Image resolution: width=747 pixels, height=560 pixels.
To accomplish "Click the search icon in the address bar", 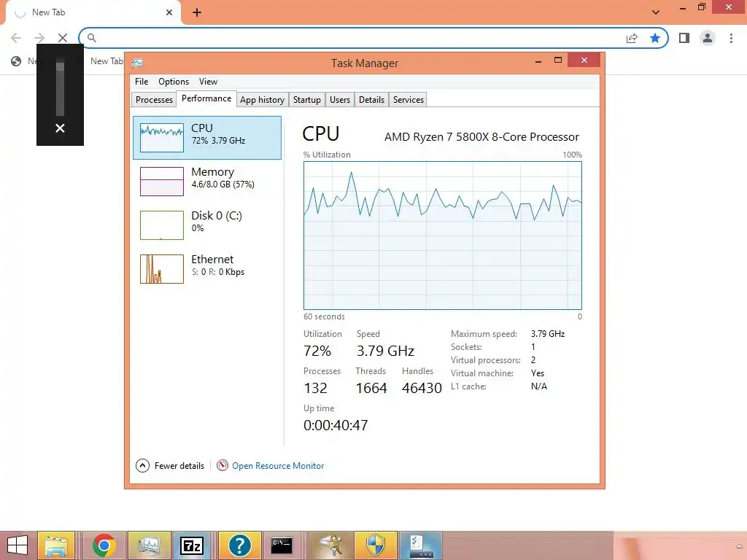I will (91, 38).
